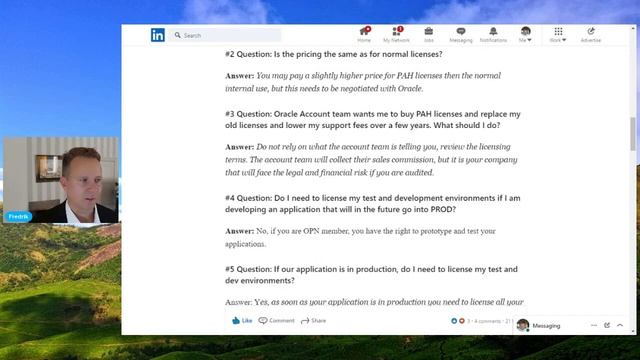Expand Messaging panel with chevron up
This screenshot has height=360, width=640.
pos(620,325)
